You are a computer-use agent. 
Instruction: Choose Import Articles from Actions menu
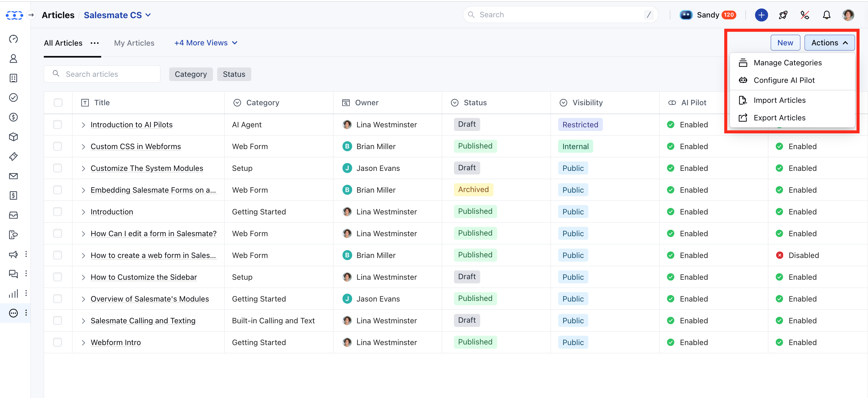point(780,100)
